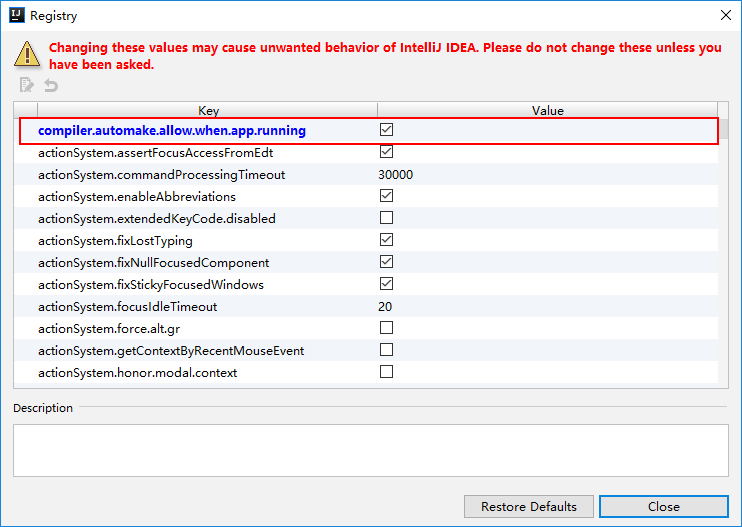The height and width of the screenshot is (527, 742).
Task: Enable actionSystem.honor.modal.context checkbox
Action: tap(386, 372)
